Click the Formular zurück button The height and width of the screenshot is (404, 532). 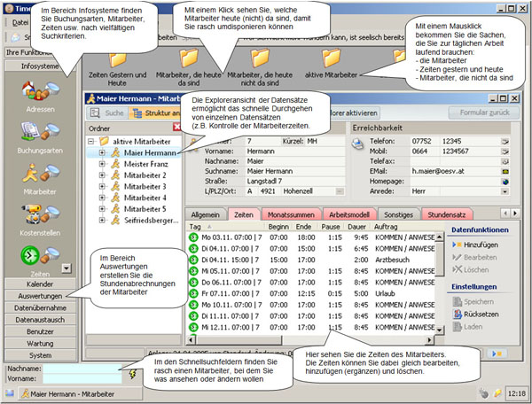tap(484, 113)
